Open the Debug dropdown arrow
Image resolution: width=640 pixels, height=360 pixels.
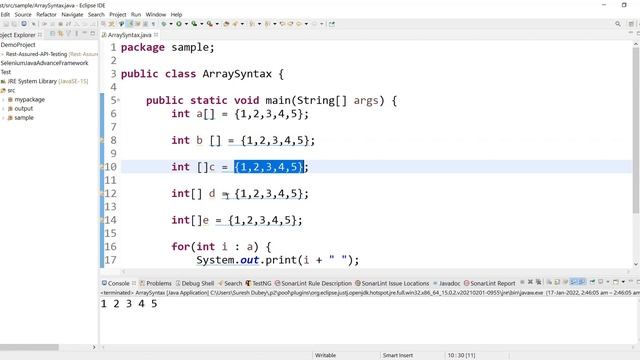click(171, 24)
